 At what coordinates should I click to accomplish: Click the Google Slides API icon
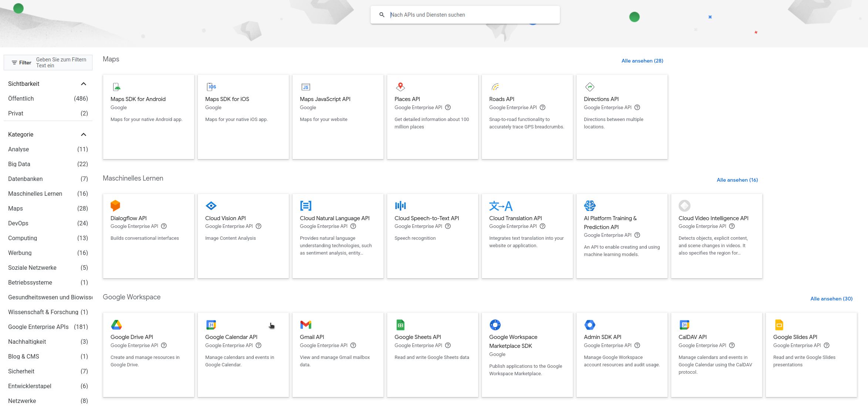(x=779, y=325)
